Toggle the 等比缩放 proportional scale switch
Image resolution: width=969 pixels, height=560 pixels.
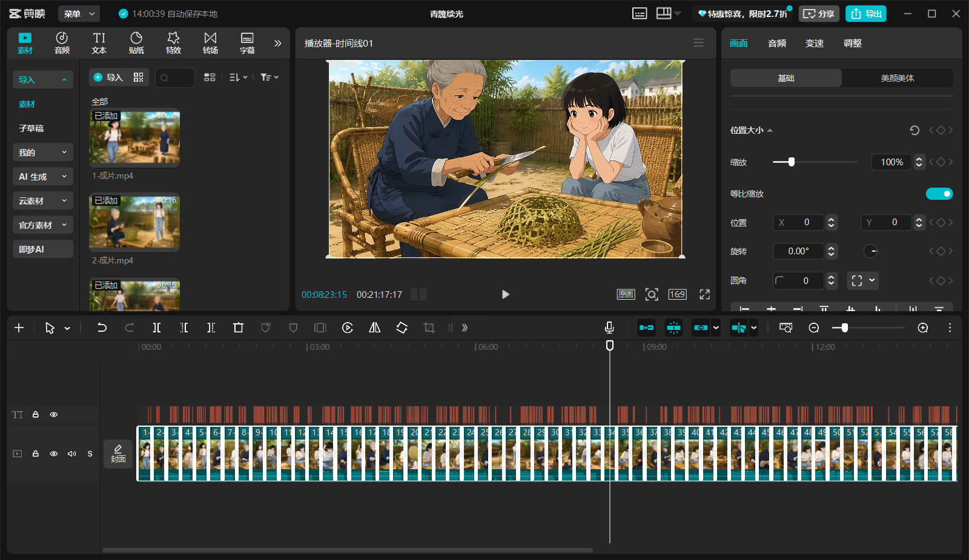click(x=939, y=194)
